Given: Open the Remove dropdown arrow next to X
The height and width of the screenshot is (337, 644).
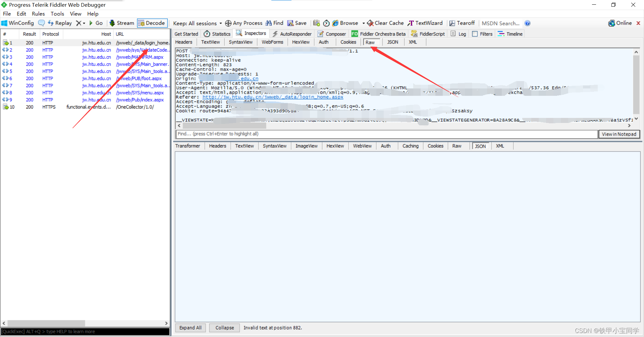Looking at the screenshot, I should [x=84, y=23].
